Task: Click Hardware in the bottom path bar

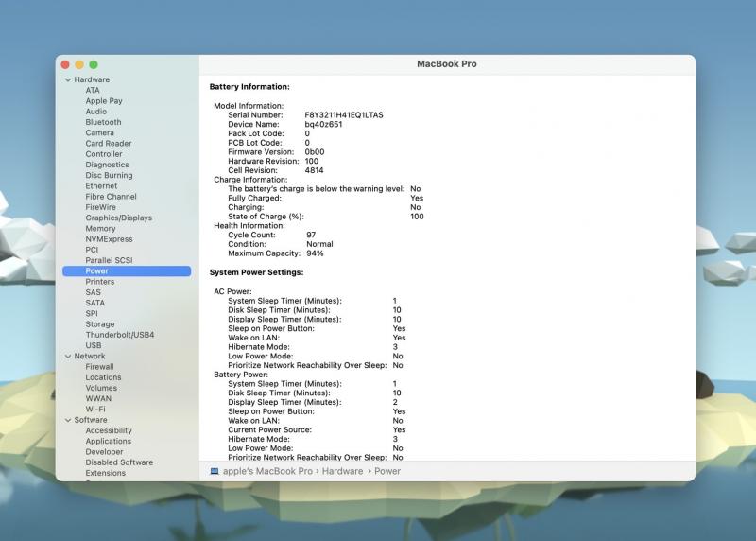Action: click(x=343, y=471)
